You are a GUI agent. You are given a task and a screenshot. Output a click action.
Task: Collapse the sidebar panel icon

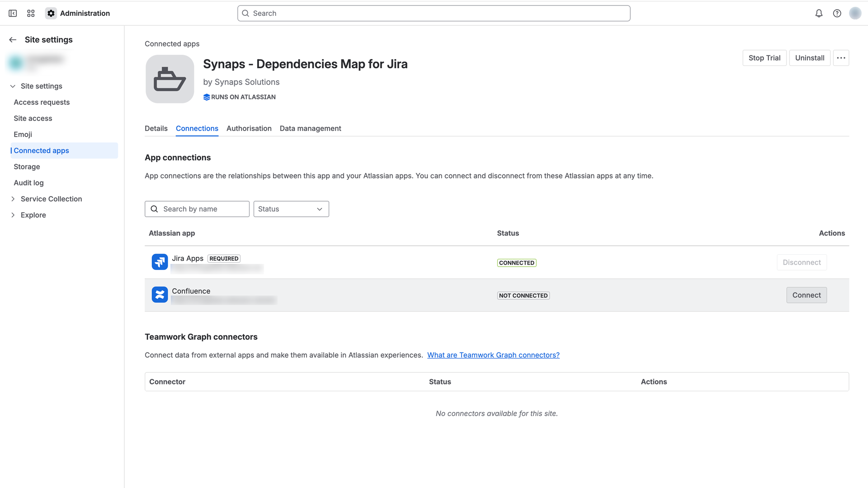(13, 13)
